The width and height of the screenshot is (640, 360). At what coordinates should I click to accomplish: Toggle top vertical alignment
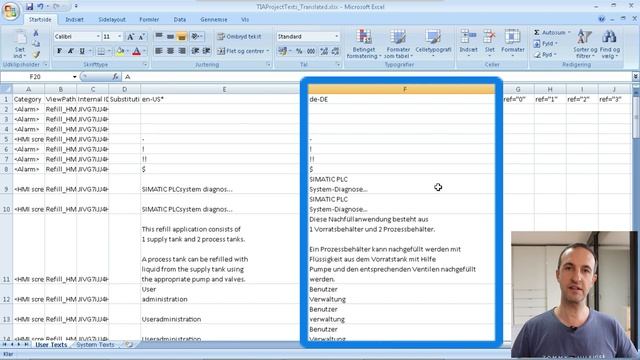(159, 37)
